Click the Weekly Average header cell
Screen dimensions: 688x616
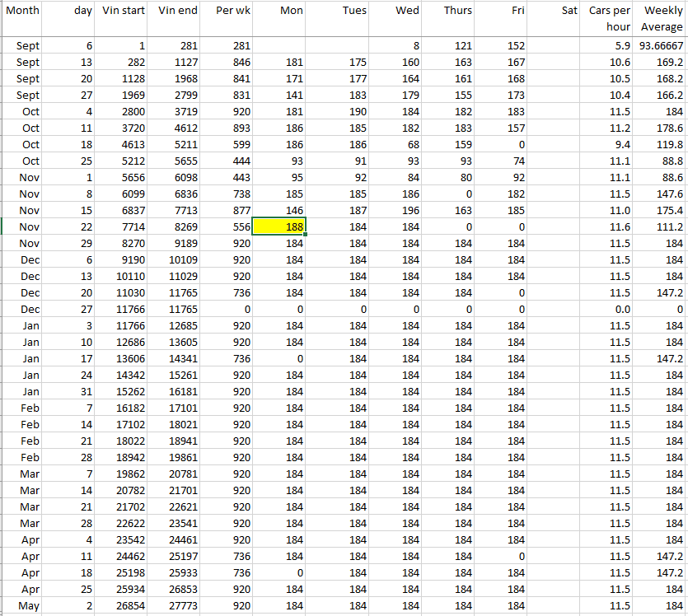coord(661,18)
